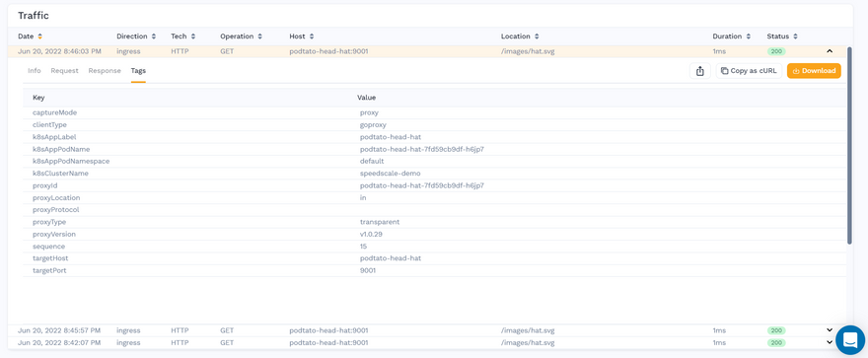The image size is (868, 358).
Task: Click the v1.0.29 proxyVersion value
Action: (x=371, y=234)
